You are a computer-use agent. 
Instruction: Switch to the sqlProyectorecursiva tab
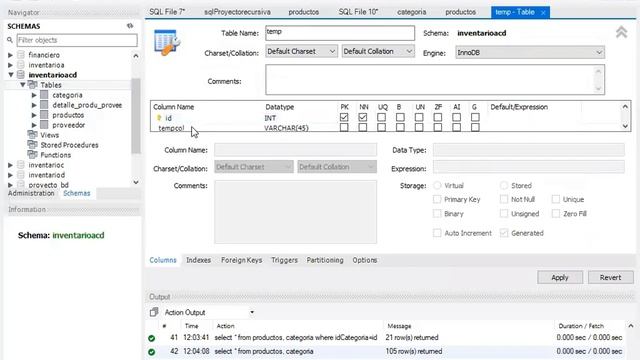[x=237, y=12]
